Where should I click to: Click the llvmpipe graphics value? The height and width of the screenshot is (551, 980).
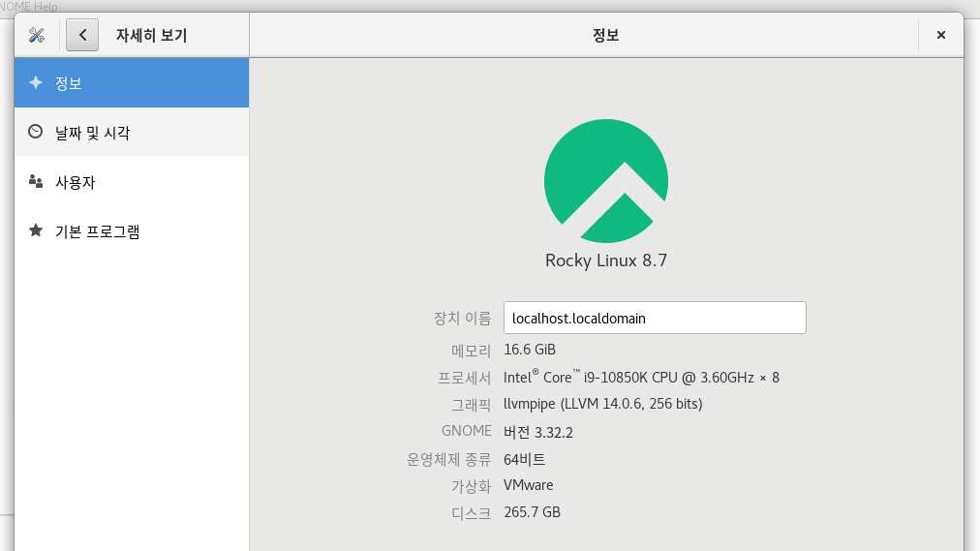[602, 404]
